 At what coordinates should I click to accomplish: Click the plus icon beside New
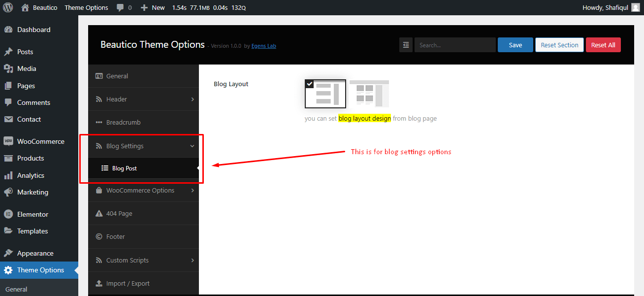(144, 8)
